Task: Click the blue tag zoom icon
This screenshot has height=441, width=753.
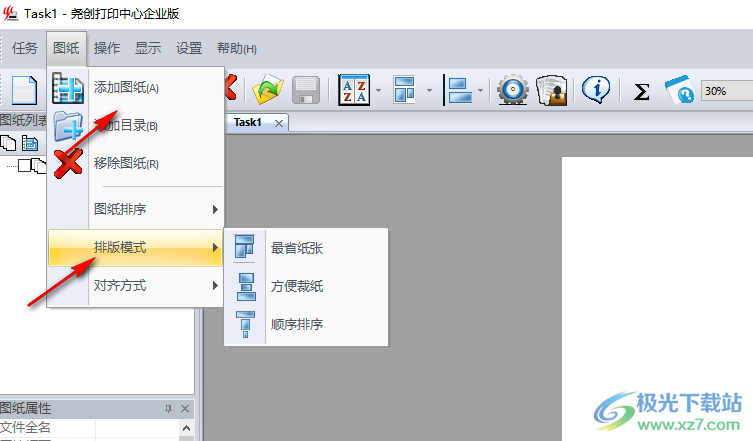Action: point(679,89)
